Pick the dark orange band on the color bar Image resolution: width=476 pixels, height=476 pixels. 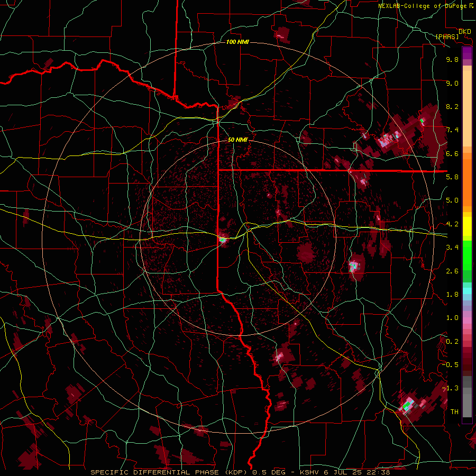click(x=467, y=183)
